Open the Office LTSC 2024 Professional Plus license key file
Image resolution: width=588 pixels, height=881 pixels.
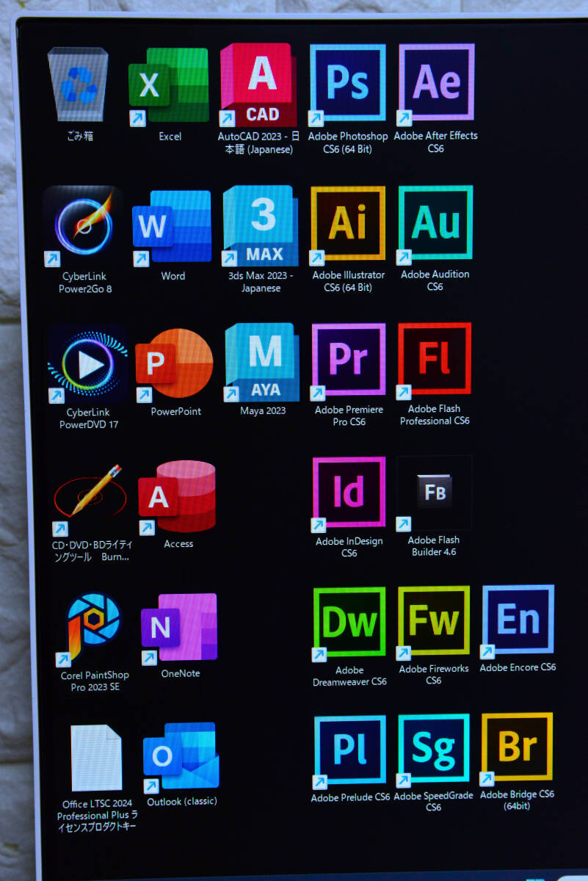97,759
